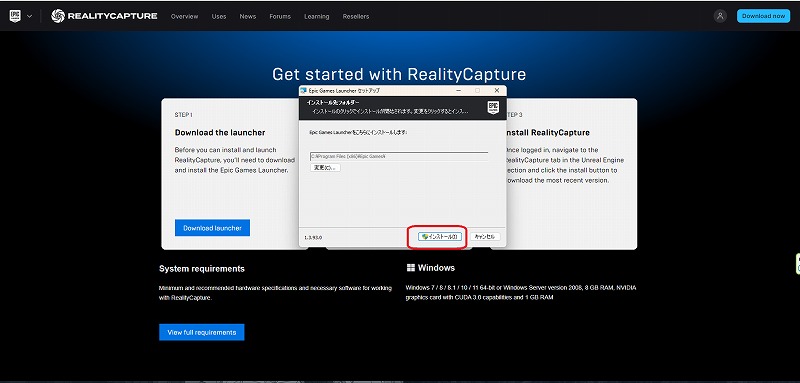Click the Windows logo beside the Windows heading
This screenshot has width=800, height=383.
[410, 268]
